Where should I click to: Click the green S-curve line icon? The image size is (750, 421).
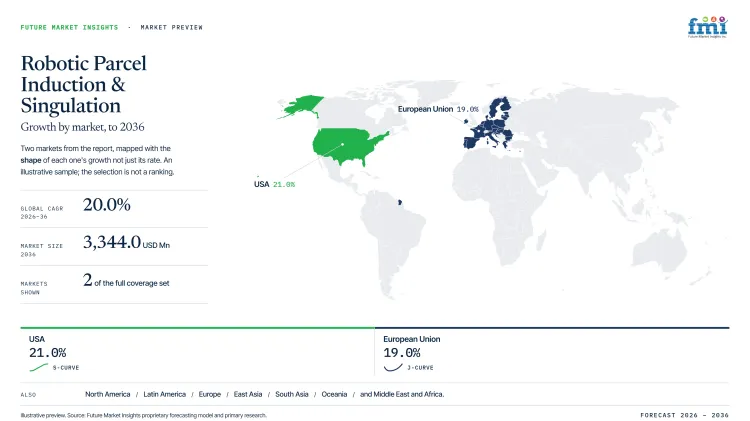click(39, 367)
